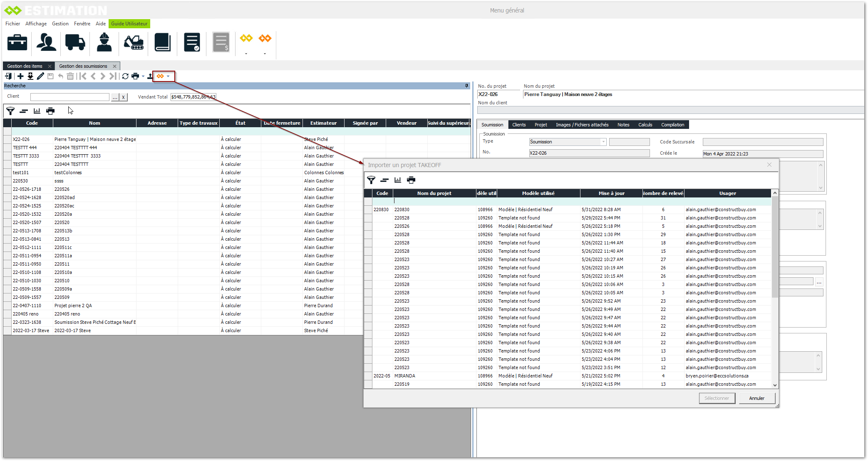Expand the orange TAKEOFF import dropdown arrow
Image resolution: width=868 pixels, height=461 pixels.
point(168,76)
